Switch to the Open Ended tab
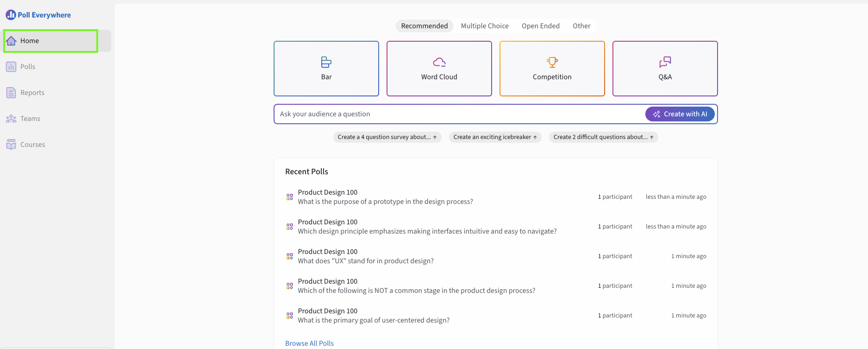 [540, 26]
